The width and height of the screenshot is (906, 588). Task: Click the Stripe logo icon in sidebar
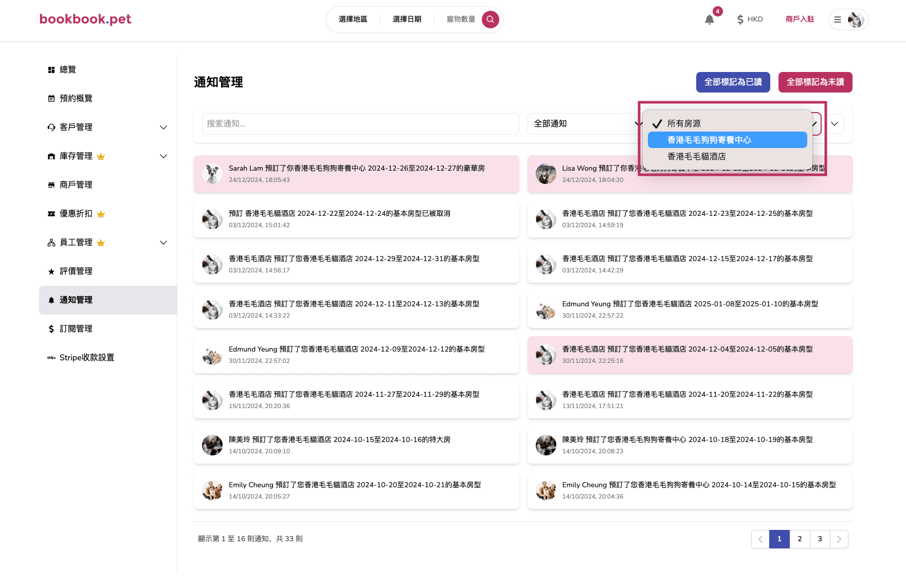(x=51, y=358)
